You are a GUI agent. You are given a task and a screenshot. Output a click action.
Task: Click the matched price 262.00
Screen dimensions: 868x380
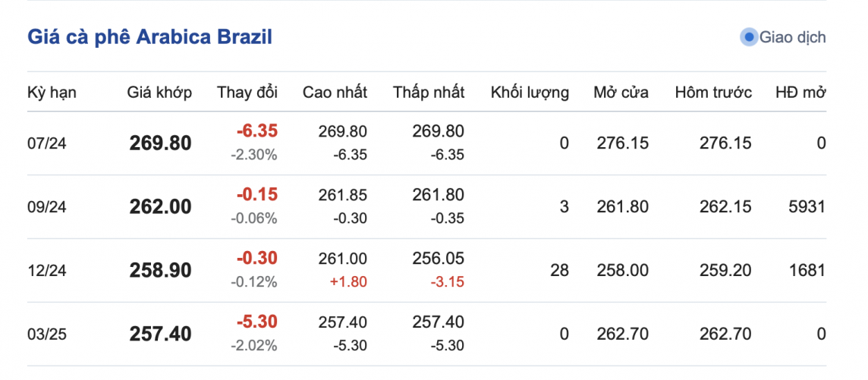pyautogui.click(x=160, y=207)
